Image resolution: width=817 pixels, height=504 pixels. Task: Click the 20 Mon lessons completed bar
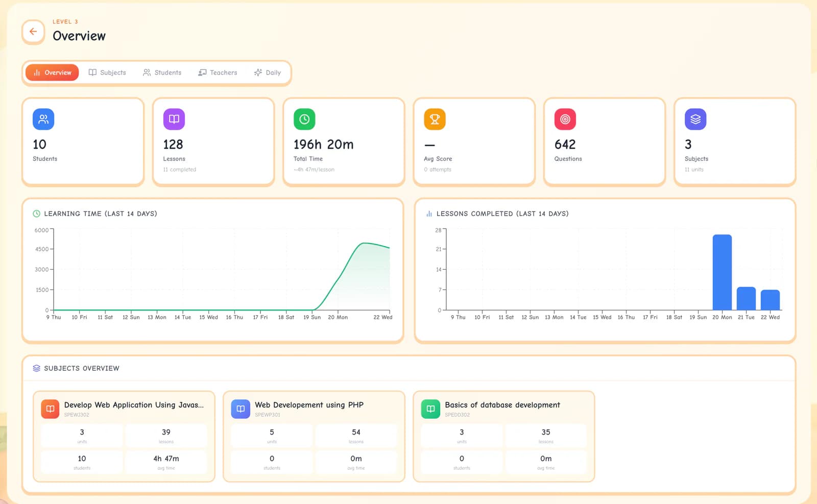[x=722, y=272]
